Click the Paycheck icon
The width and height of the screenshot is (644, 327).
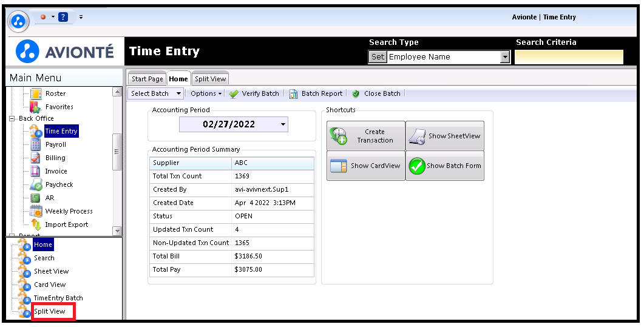click(36, 184)
